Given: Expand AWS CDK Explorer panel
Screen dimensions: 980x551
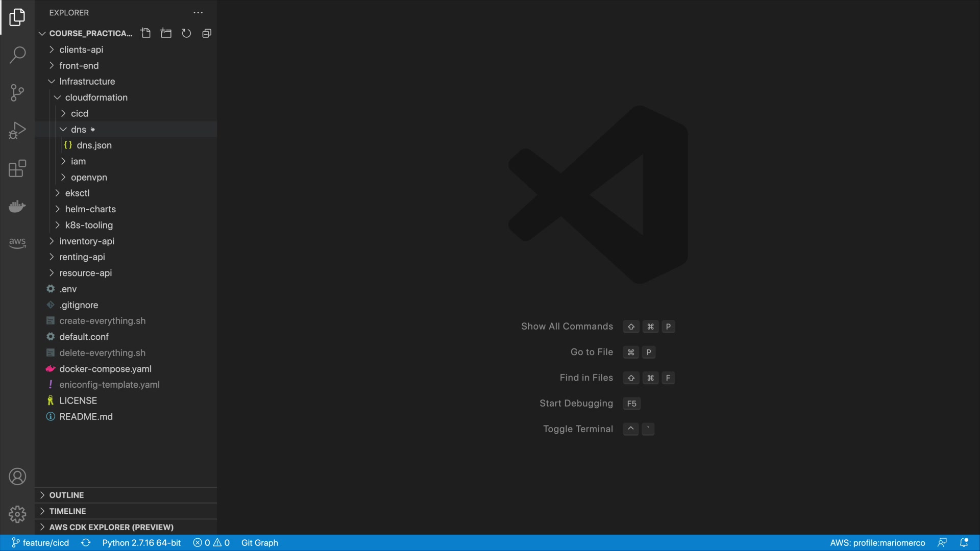Looking at the screenshot, I should 111,527.
